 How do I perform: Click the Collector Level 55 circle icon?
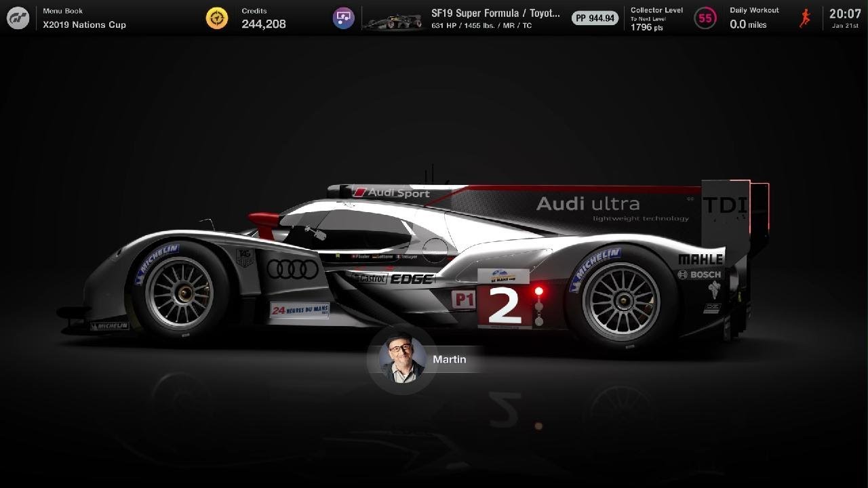click(x=705, y=18)
